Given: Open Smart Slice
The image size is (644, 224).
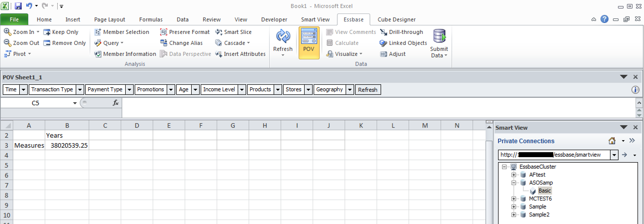Looking at the screenshot, I should [233, 32].
